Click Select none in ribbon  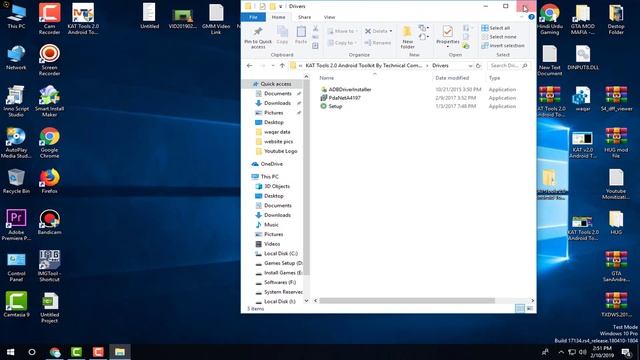click(x=499, y=37)
